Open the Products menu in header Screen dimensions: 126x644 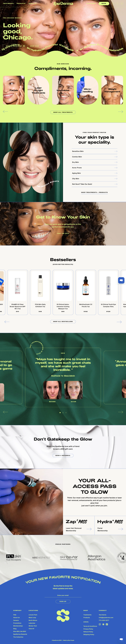click(21, 4)
